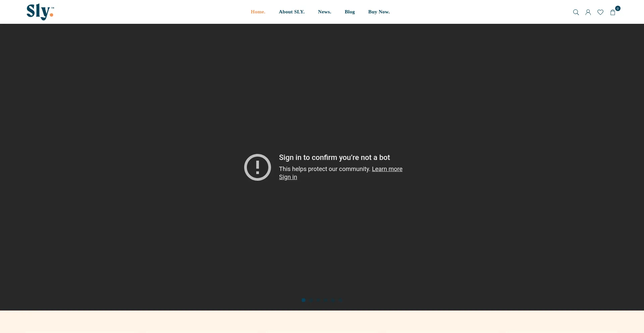
Task: Open the wishlist heart icon
Action: pyautogui.click(x=600, y=12)
